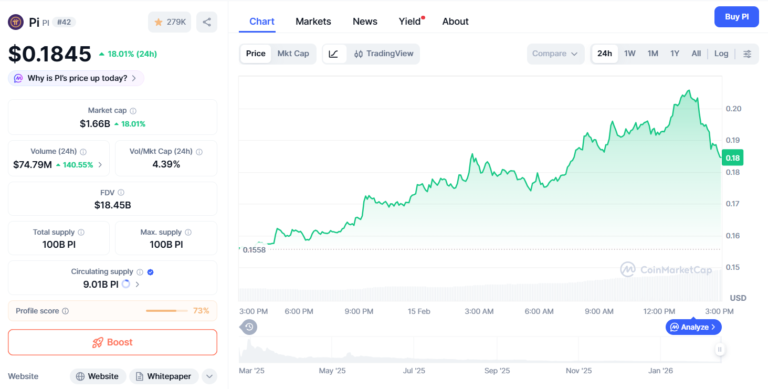Select the All time range
Image resolution: width=768 pixels, height=389 pixels.
(x=696, y=54)
